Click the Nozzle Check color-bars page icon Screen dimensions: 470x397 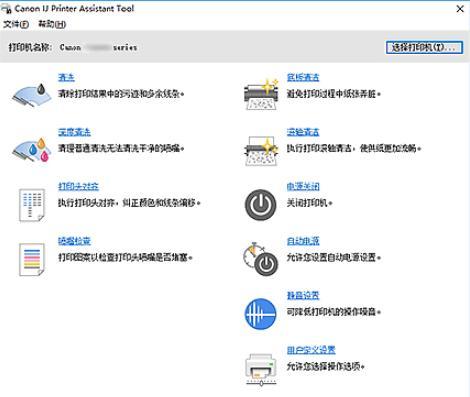32,259
